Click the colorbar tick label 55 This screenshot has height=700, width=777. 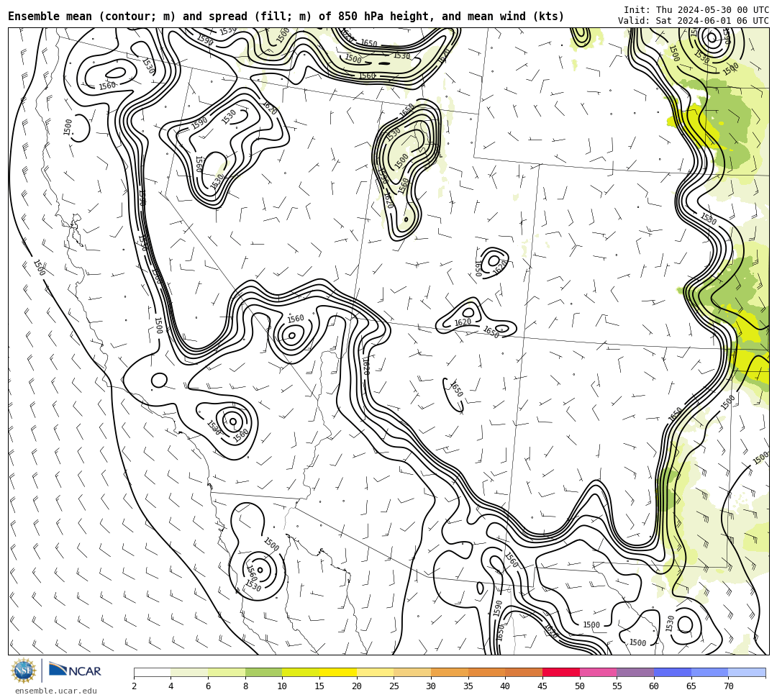click(617, 686)
